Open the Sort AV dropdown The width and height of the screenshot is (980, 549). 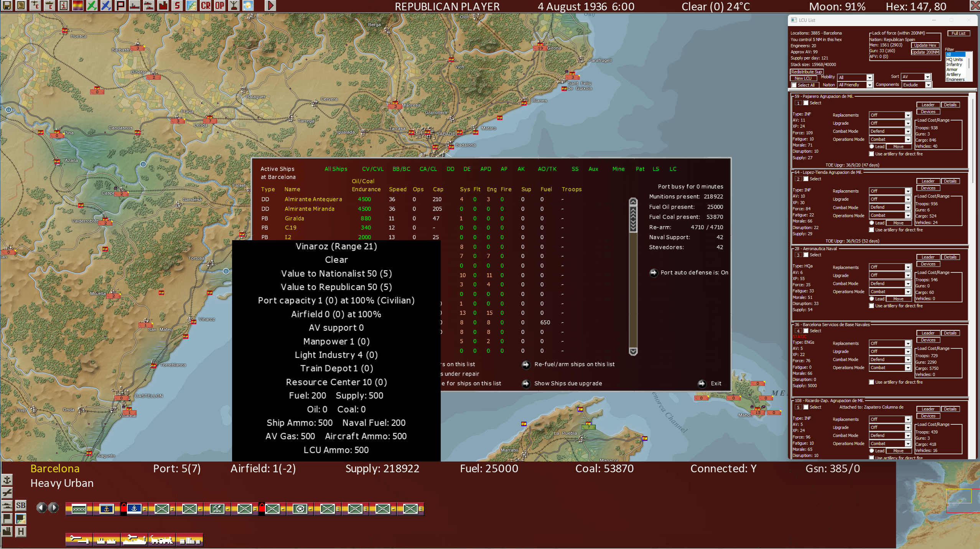[927, 77]
